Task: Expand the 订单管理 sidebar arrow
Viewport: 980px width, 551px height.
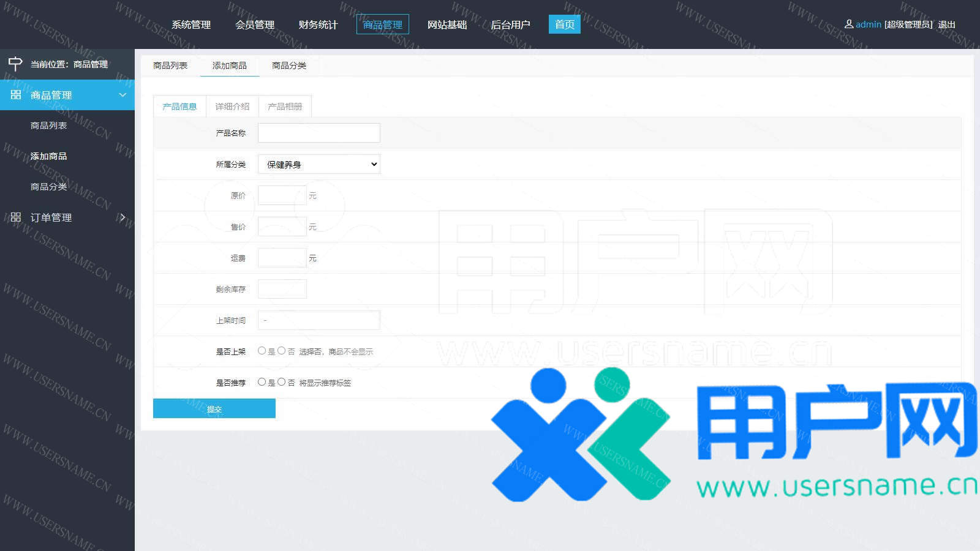Action: (x=123, y=217)
